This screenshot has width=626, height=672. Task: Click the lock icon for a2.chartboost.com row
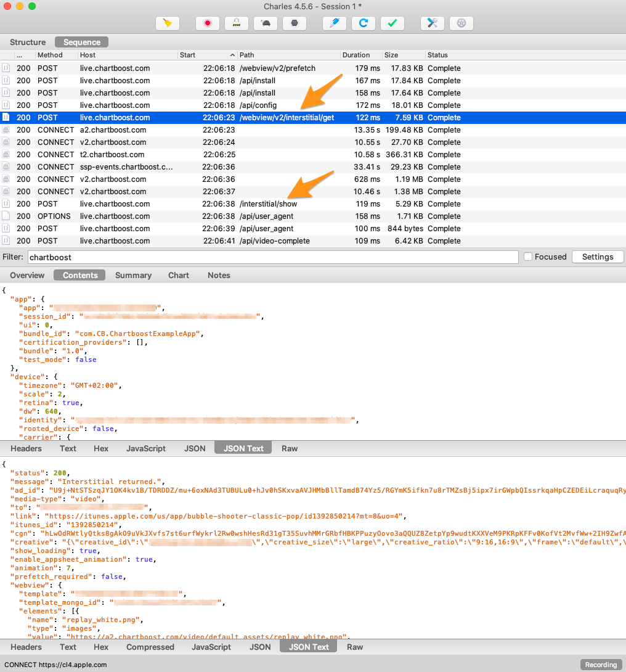pos(6,130)
